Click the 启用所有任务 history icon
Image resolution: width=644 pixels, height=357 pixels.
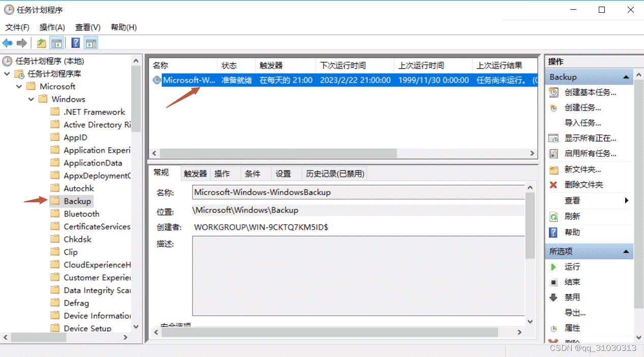553,154
